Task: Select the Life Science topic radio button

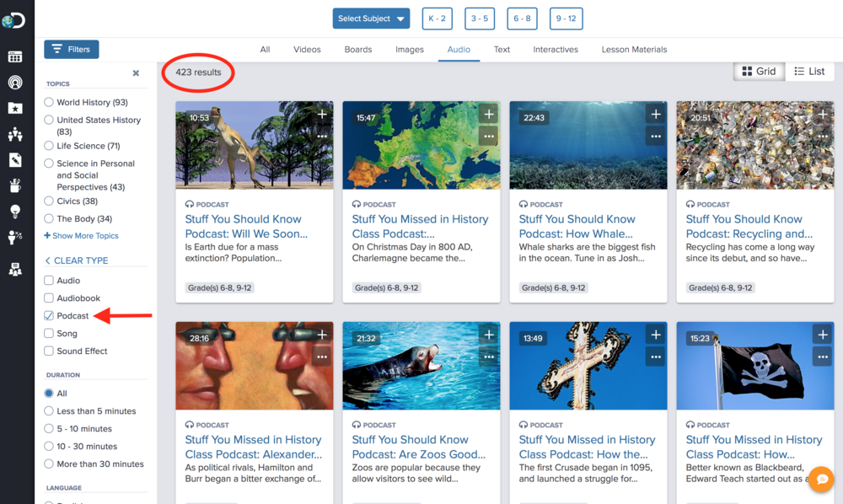Action: (49, 146)
